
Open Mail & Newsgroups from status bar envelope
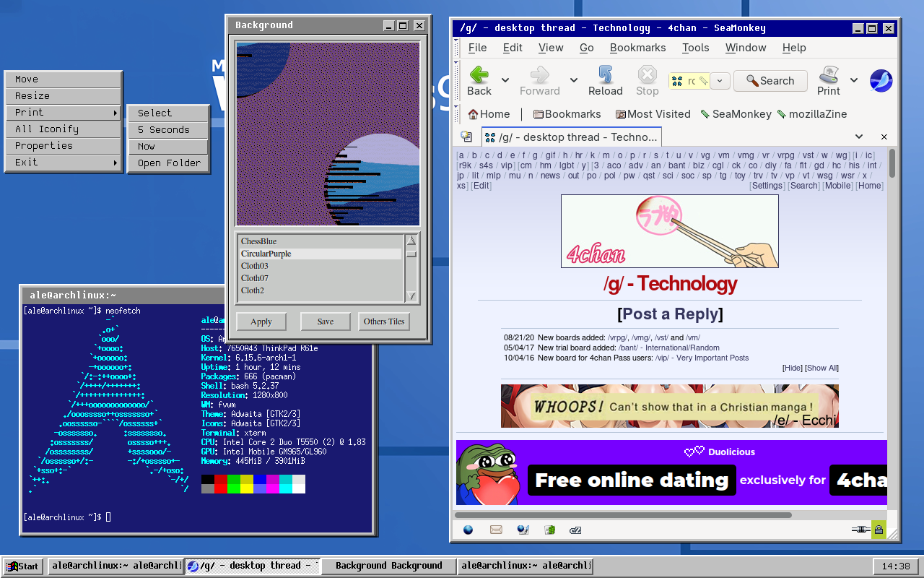(496, 530)
